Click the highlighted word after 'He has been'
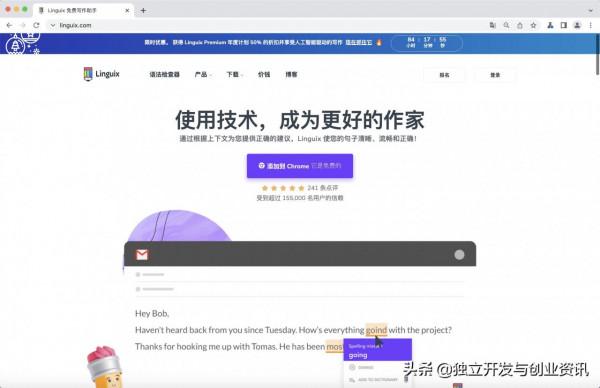This screenshot has width=600, height=388. coord(334,347)
